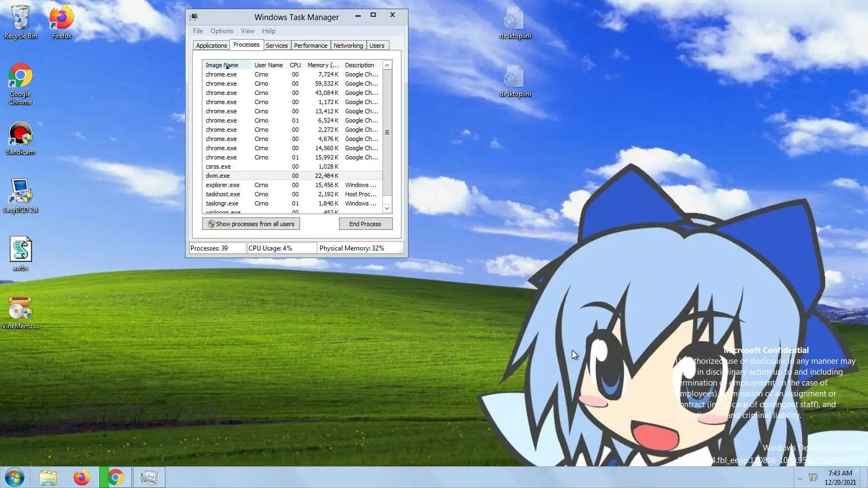
Task: Select the taskmgr.exe process row
Action: pos(292,204)
